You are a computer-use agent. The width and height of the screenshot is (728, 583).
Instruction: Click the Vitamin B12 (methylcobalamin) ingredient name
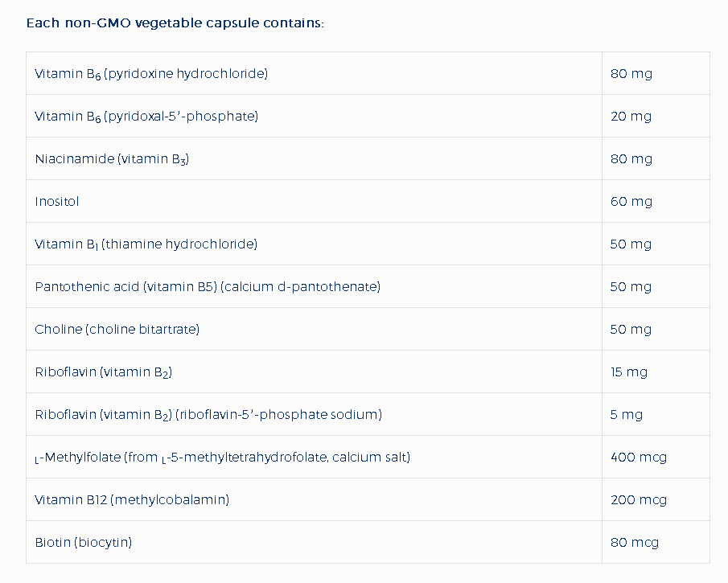[x=132, y=500]
